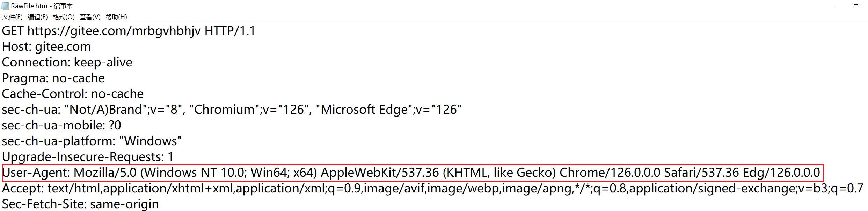Open the 格式(O) menu
This screenshot has width=868, height=211.
coord(64,17)
